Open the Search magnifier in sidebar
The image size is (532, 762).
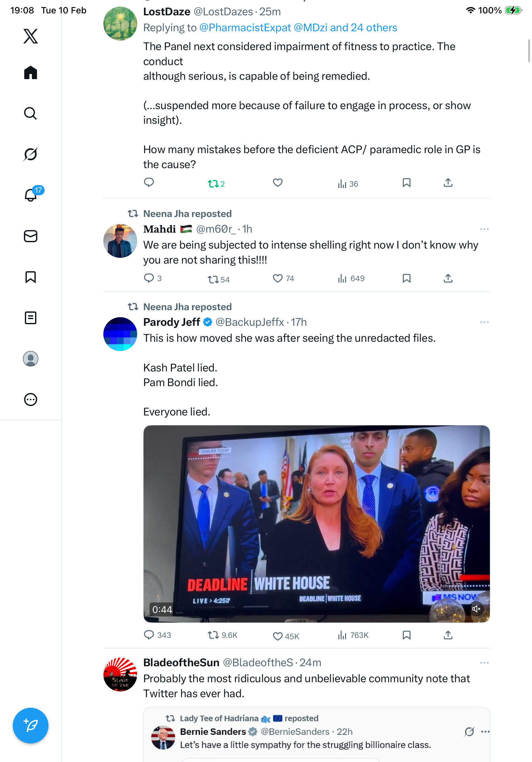click(x=31, y=114)
